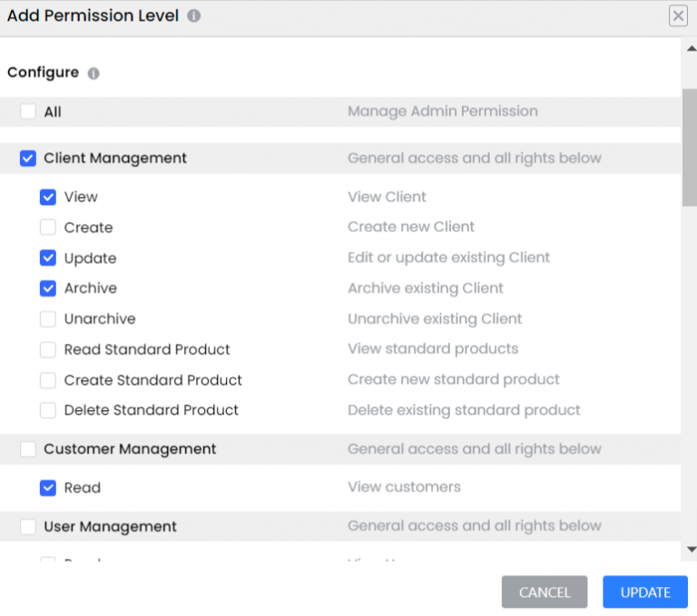Screen dimensions: 697x616
Task: Click the scrollbar up arrow
Action: click(x=691, y=48)
